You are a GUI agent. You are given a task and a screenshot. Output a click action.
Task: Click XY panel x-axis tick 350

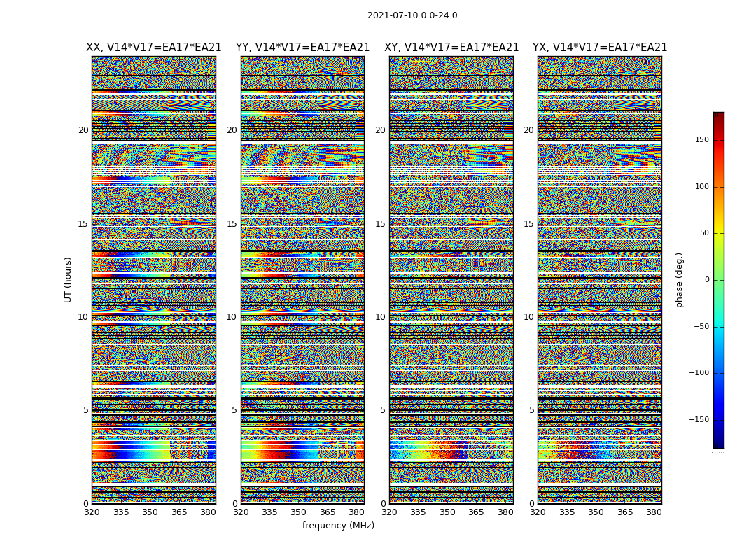point(447,512)
